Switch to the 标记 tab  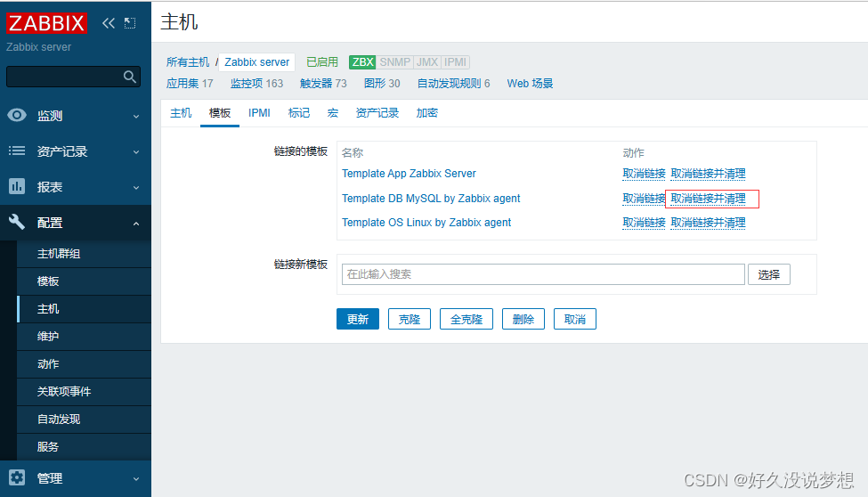point(299,113)
